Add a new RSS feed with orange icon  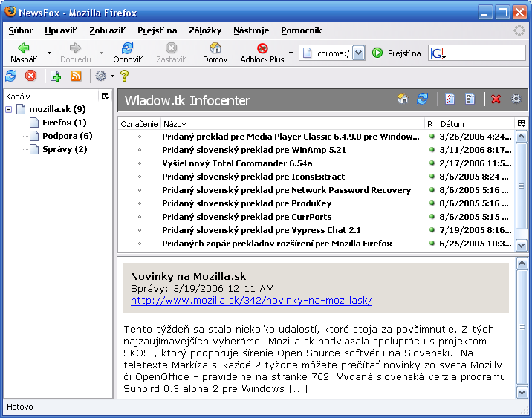pyautogui.click(x=76, y=76)
